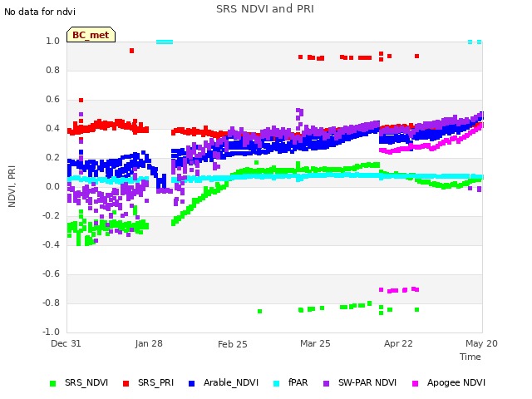Screen dimensions: 532x399
Task: Click the 0.0 y-axis tick label
Action: click(53, 186)
